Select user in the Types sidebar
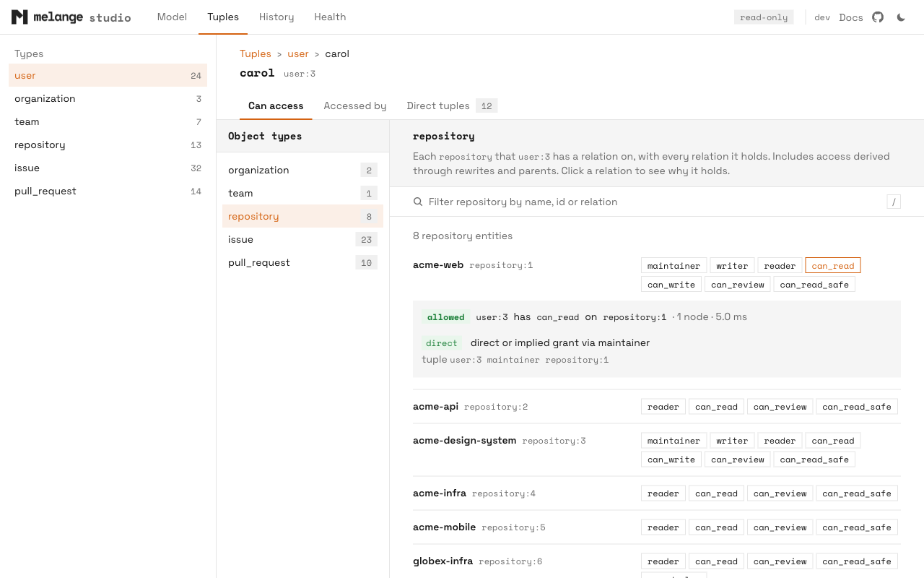 108,75
